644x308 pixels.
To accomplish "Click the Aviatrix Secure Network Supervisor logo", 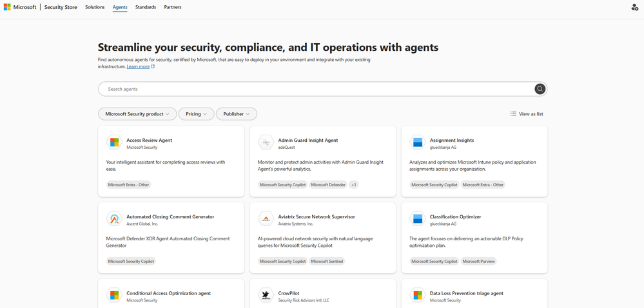I will [x=266, y=219].
